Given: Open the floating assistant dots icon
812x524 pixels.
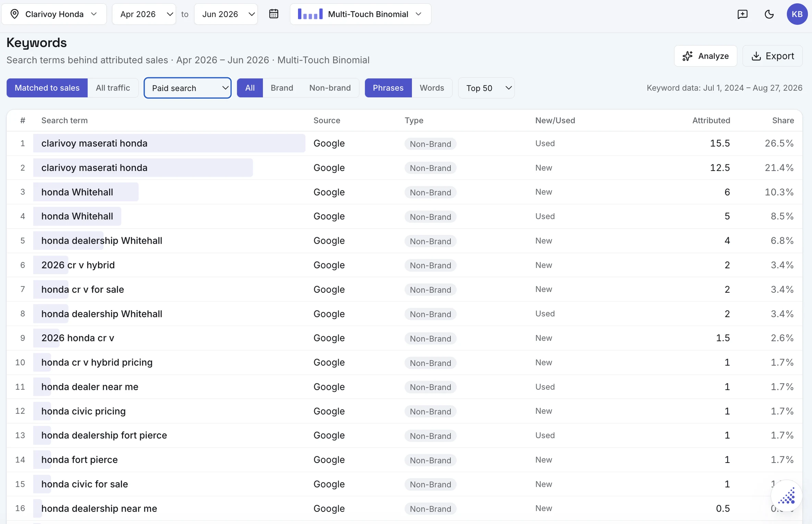Looking at the screenshot, I should [x=786, y=496].
